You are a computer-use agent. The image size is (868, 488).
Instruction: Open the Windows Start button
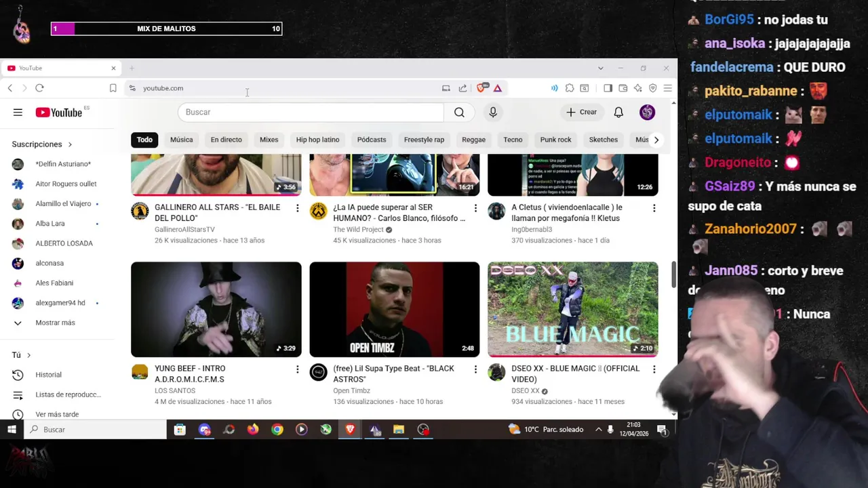[12, 429]
